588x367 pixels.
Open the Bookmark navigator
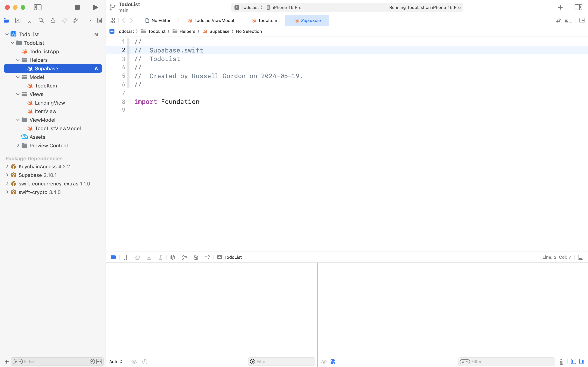tap(29, 20)
